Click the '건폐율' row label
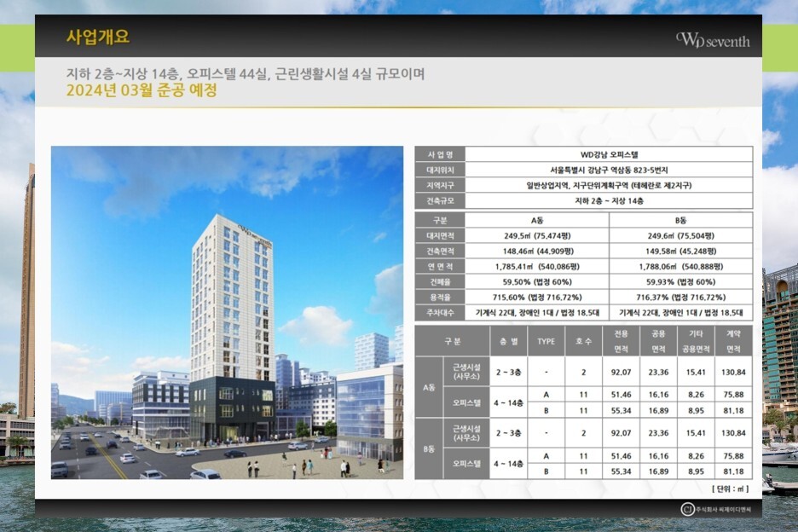798x532 pixels. [x=440, y=281]
